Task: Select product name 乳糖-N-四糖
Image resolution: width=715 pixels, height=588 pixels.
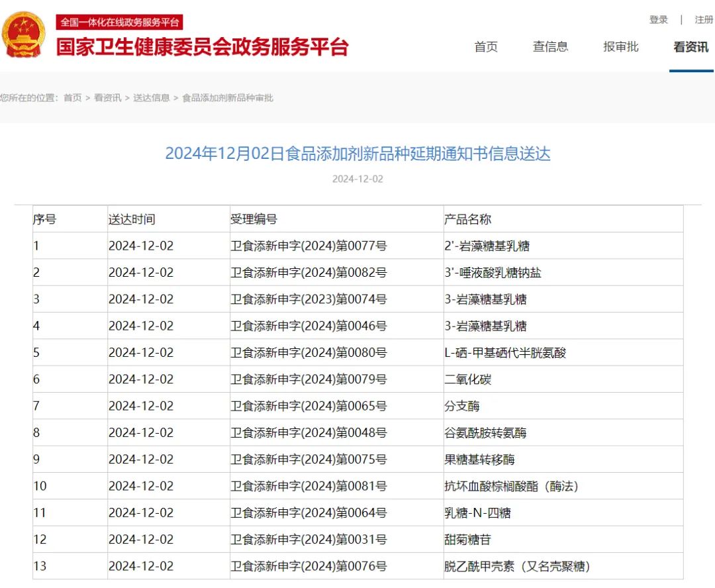Action: [478, 513]
